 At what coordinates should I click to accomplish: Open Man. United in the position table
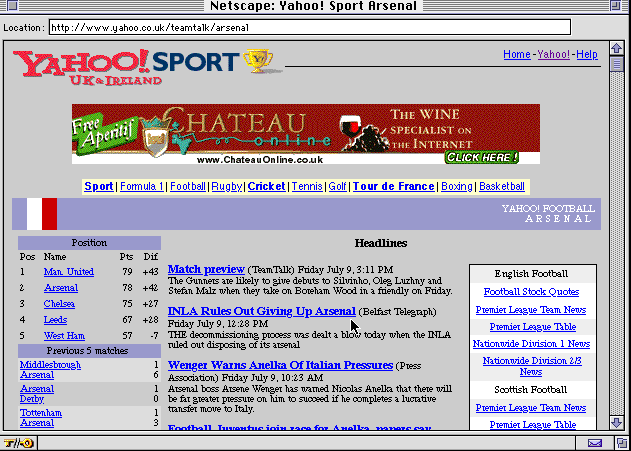(69, 272)
